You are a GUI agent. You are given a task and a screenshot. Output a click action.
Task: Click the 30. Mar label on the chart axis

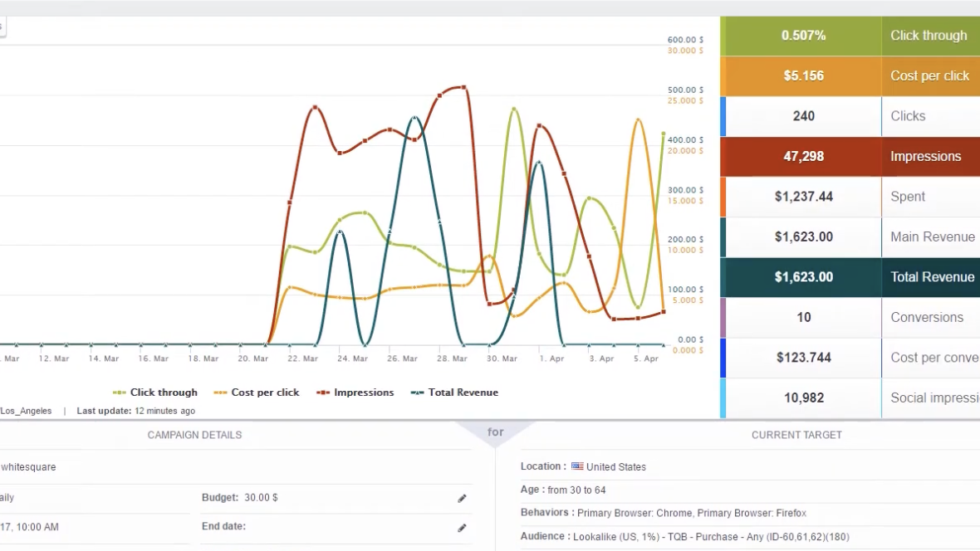tap(502, 358)
